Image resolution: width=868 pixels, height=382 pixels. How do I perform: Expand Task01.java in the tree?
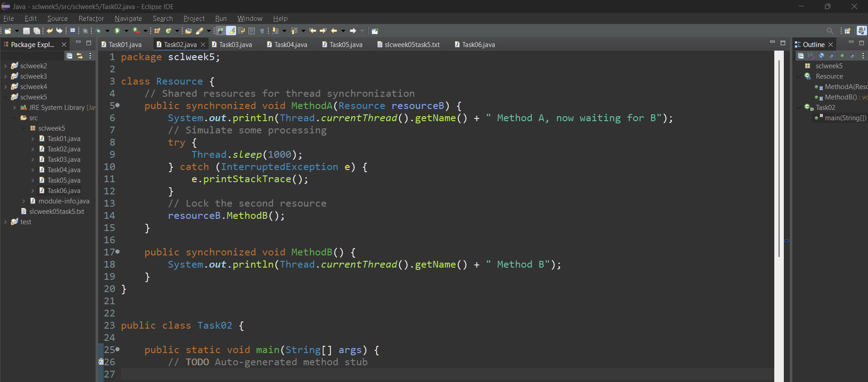(x=33, y=139)
